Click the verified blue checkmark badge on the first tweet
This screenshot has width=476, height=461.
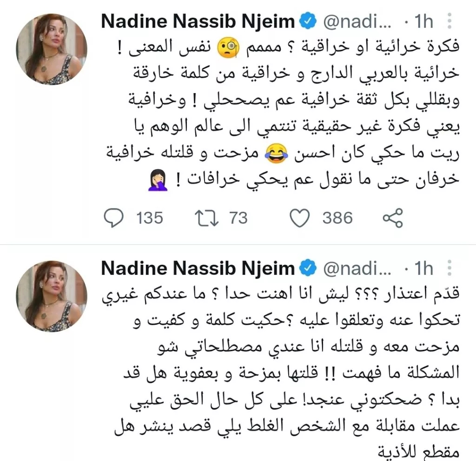[307, 20]
